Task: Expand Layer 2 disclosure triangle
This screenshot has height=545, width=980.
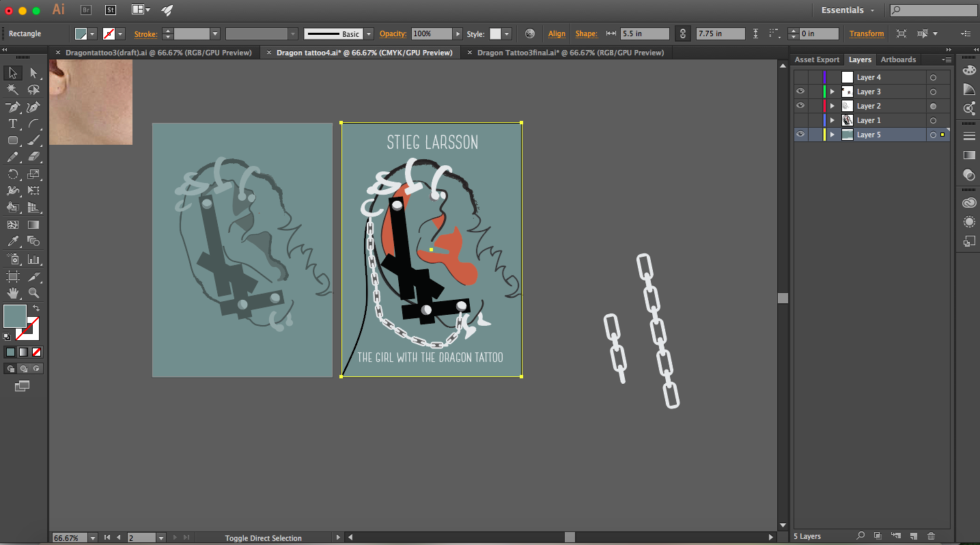Action: [832, 106]
